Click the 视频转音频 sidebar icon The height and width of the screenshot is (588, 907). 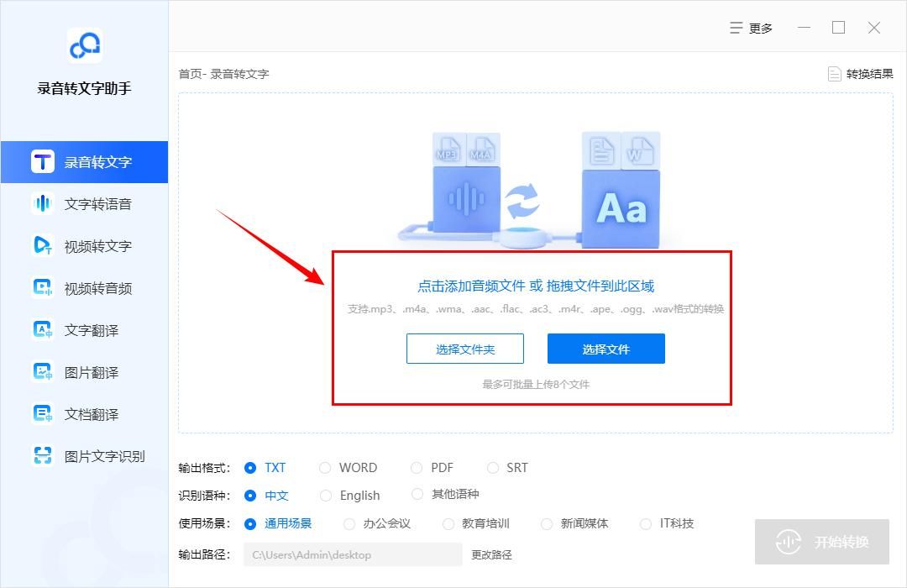43,287
